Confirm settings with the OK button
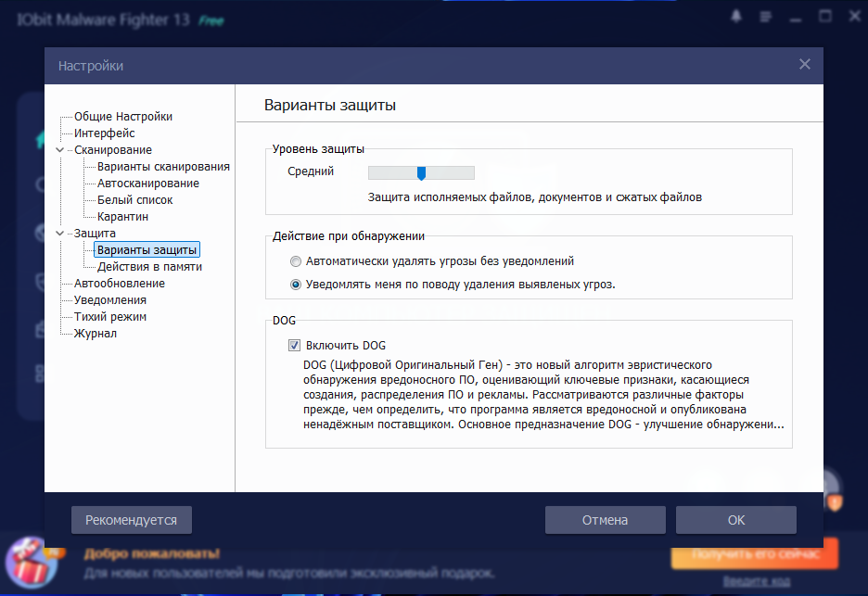 (x=735, y=520)
